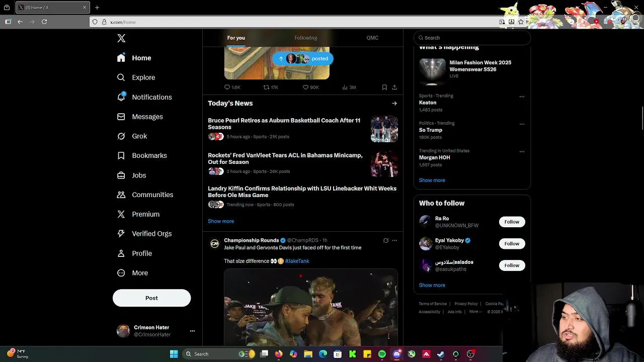Image resolution: width=644 pixels, height=362 pixels.
Task: Click the X search field
Action: point(472,38)
